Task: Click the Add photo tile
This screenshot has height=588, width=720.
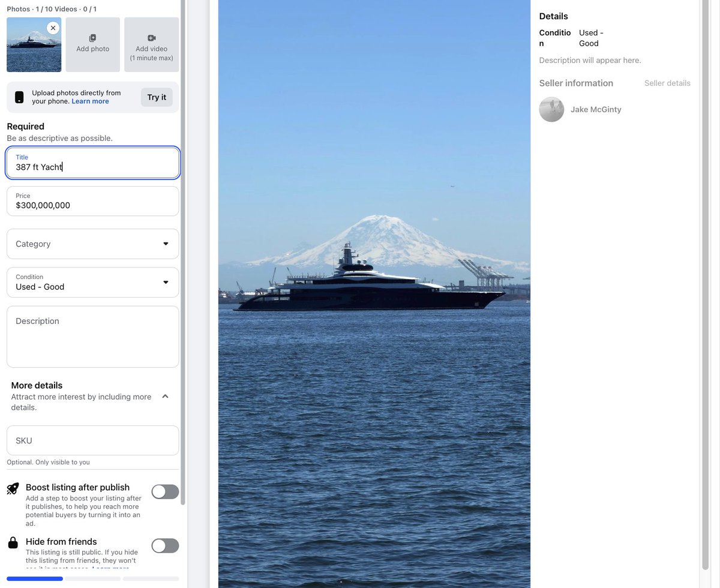Action: click(92, 44)
